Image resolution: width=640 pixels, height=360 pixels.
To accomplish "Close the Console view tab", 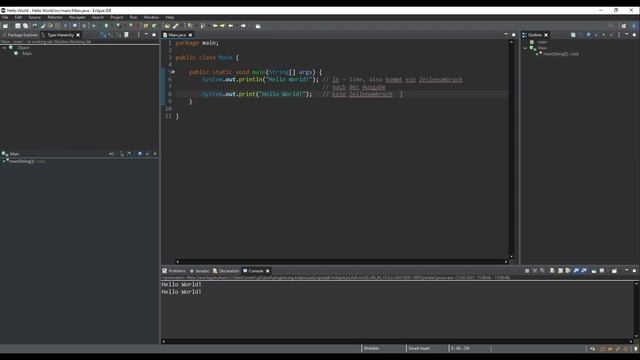I will pos(268,271).
